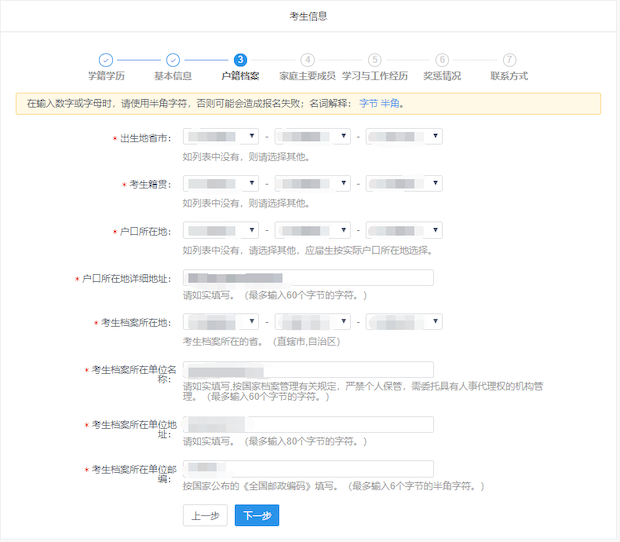
Task: Click step 6 circle icon 奖惩情况
Action: pyautogui.click(x=442, y=60)
